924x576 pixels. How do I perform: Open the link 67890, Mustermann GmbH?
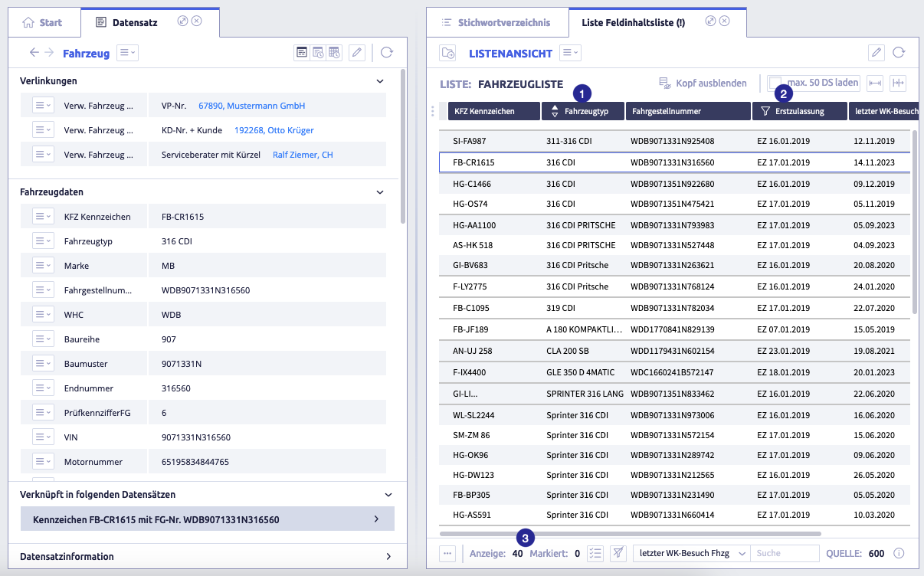point(251,106)
